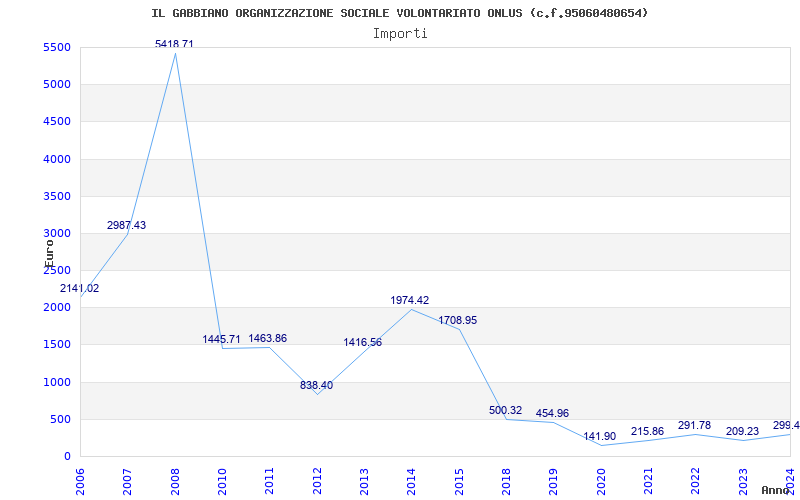800x500 pixels.
Task: Click the x-axis year 2022
Action: (695, 481)
